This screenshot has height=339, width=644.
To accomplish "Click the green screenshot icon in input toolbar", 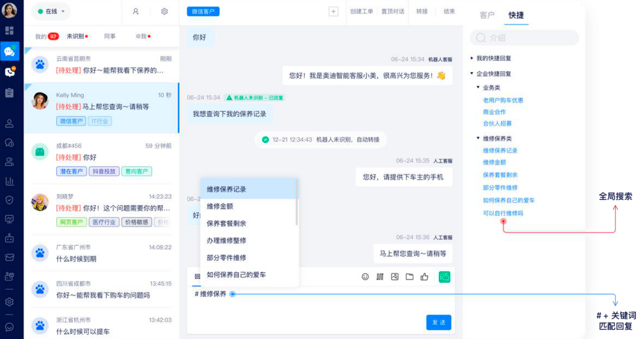I will [x=444, y=277].
